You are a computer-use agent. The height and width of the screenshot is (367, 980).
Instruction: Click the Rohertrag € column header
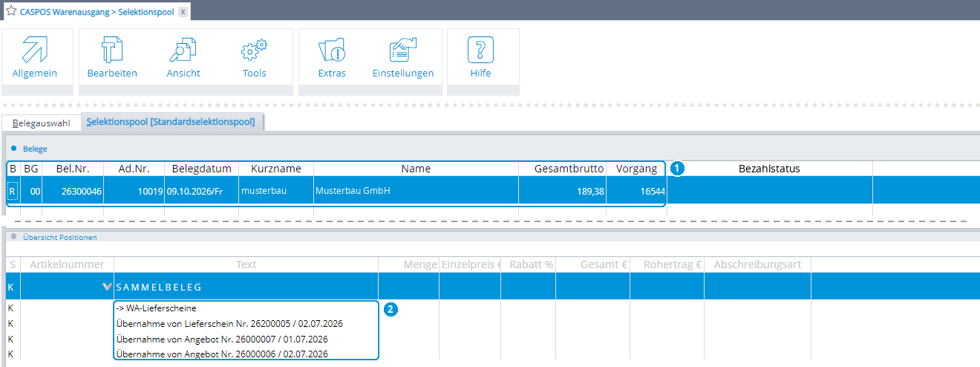[667, 264]
